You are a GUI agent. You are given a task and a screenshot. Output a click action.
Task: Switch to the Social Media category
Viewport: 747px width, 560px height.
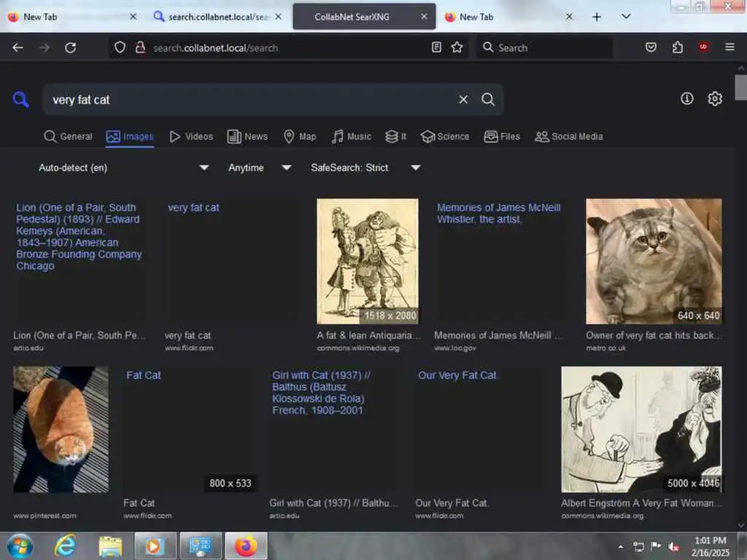point(569,136)
